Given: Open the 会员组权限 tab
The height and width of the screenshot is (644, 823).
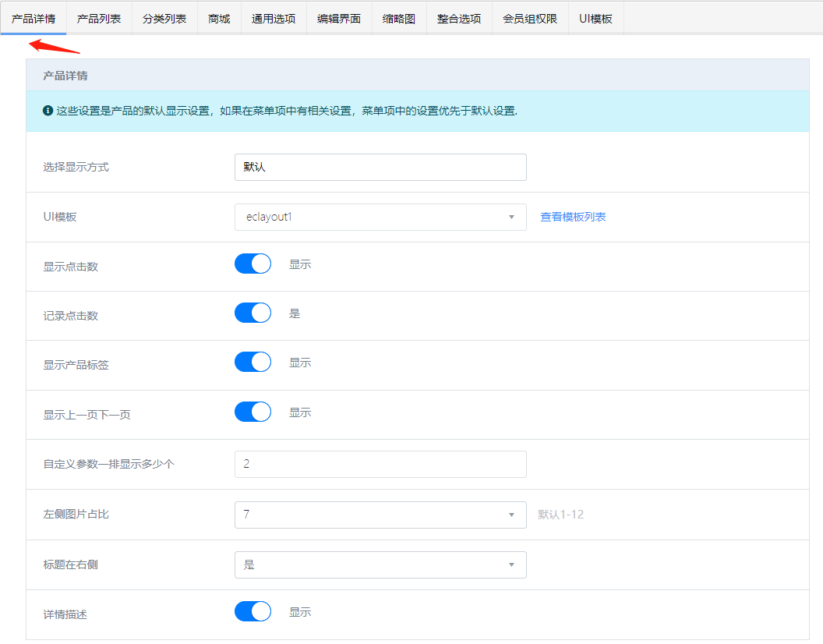Looking at the screenshot, I should [530, 19].
